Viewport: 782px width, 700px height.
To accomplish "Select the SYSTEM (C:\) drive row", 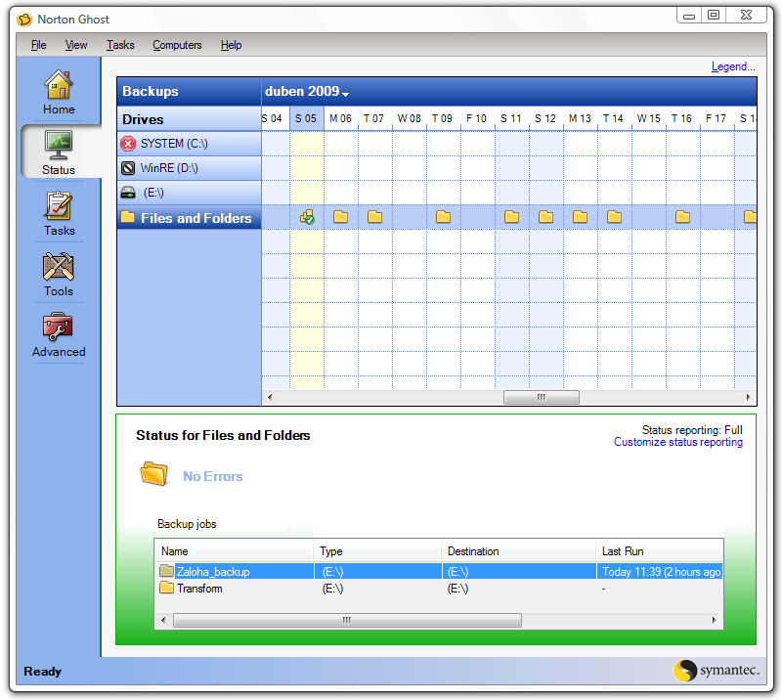I will (189, 144).
